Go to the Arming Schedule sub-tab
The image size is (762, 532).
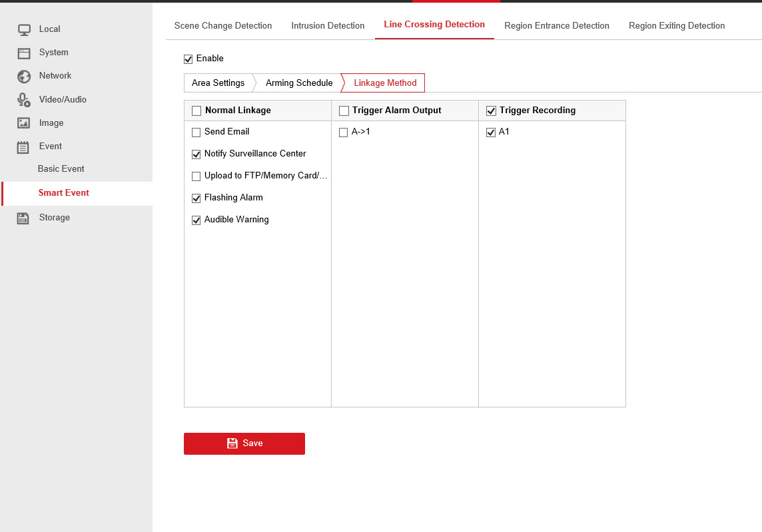tap(298, 83)
